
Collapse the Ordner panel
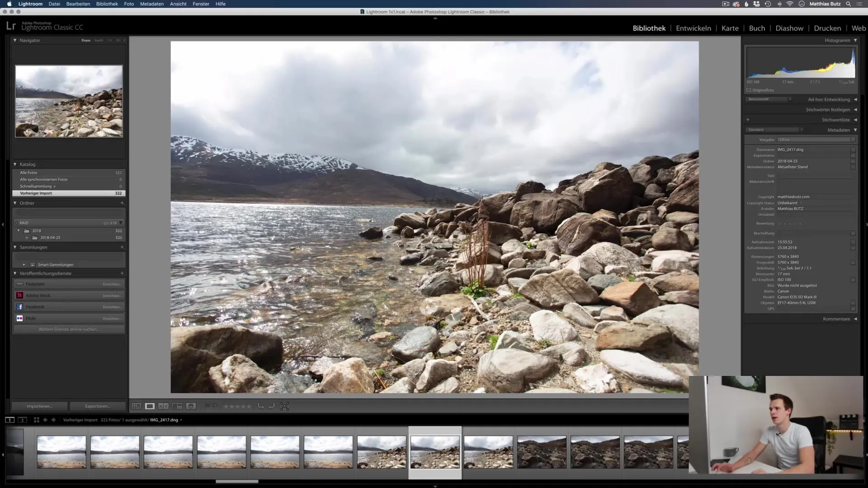[15, 203]
